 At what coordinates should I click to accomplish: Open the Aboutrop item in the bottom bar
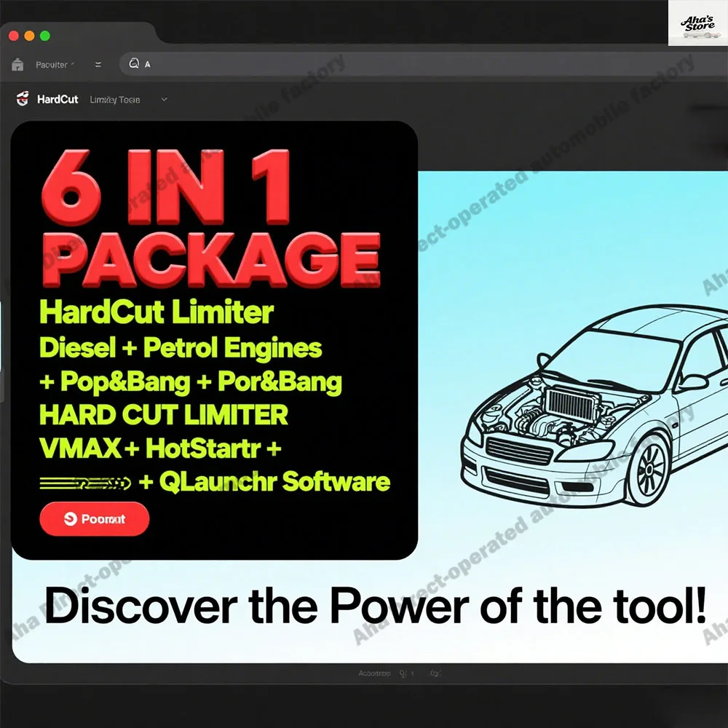tap(375, 673)
